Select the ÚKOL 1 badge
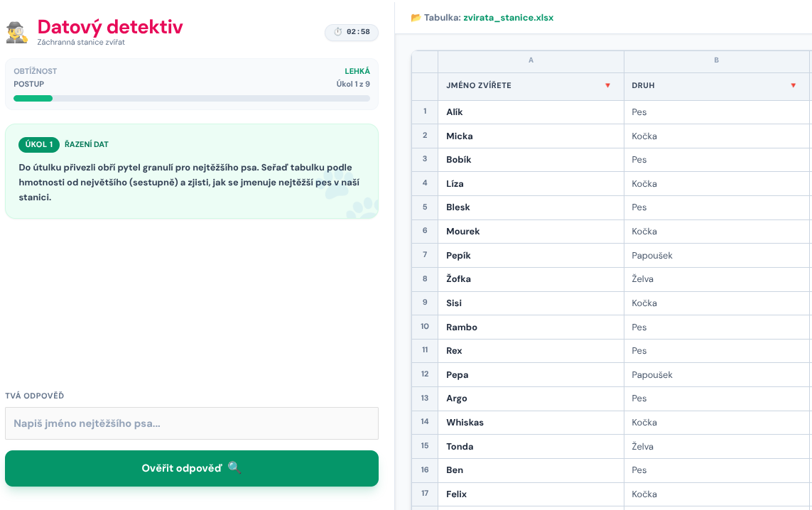Screen dimensions: 812x510 pyautogui.click(x=39, y=144)
